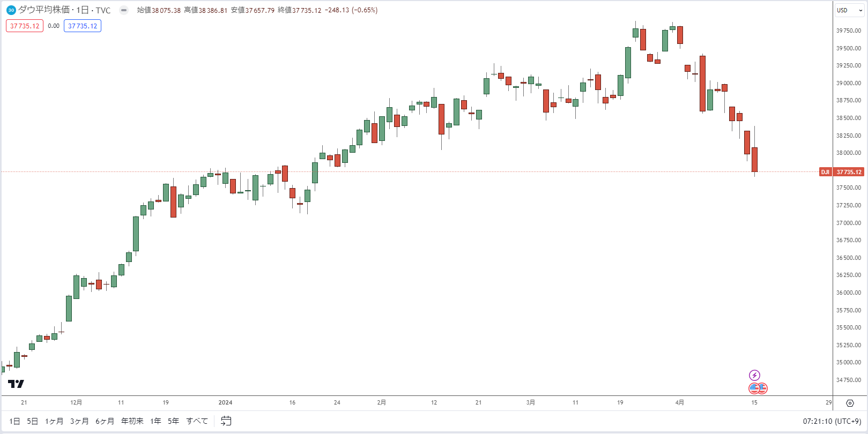Click the DJI price label tag
The width and height of the screenshot is (868, 434).
(826, 172)
